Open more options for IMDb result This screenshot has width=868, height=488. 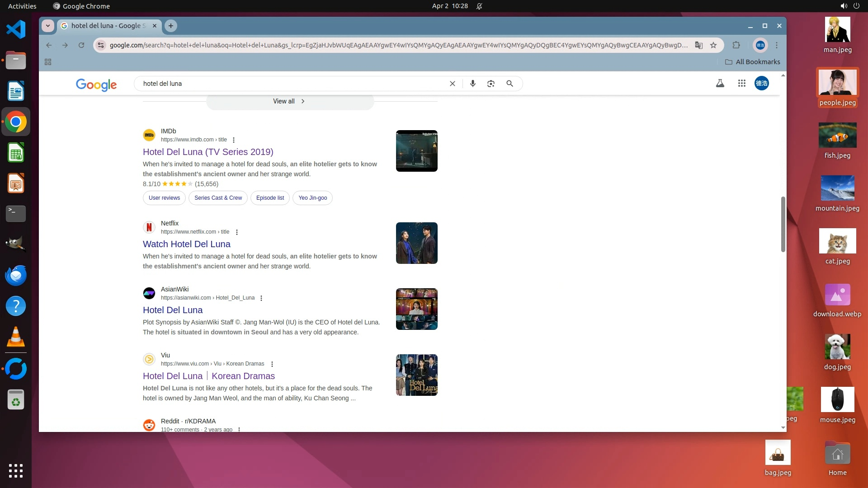point(234,140)
